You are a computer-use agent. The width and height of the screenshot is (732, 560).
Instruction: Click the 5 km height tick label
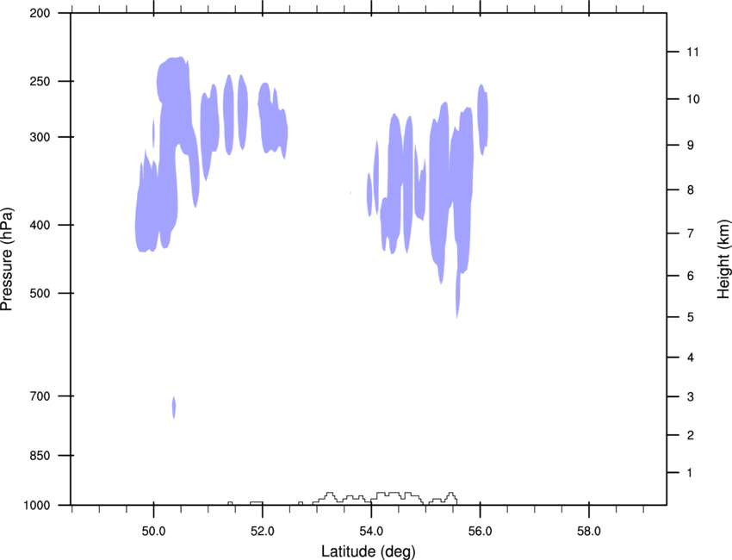(690, 317)
